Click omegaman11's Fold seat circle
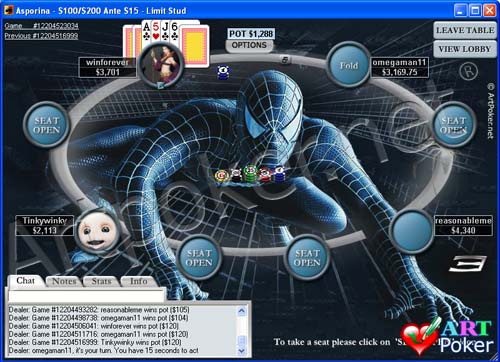This screenshot has height=362, width=500. tap(349, 65)
